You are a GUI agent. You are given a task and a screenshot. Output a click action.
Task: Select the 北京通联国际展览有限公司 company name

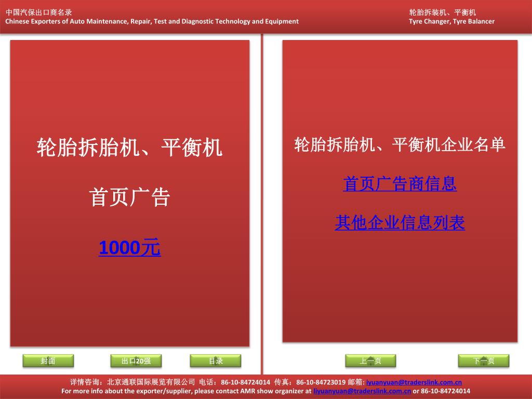tap(151, 382)
